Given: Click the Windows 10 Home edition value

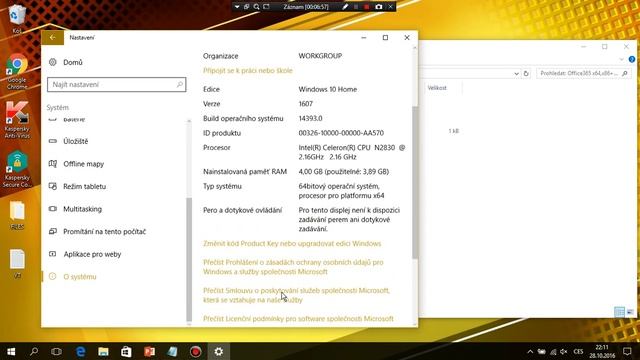Looking at the screenshot, I should pyautogui.click(x=327, y=89).
